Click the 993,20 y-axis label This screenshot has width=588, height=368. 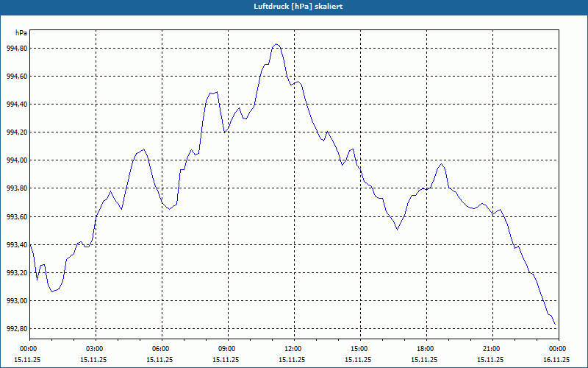pyautogui.click(x=17, y=273)
